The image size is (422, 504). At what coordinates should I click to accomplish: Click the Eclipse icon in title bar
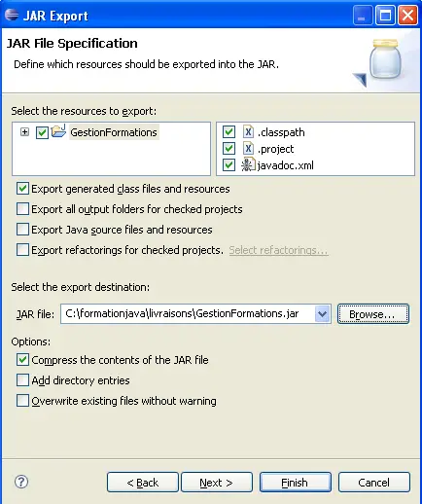(12, 15)
